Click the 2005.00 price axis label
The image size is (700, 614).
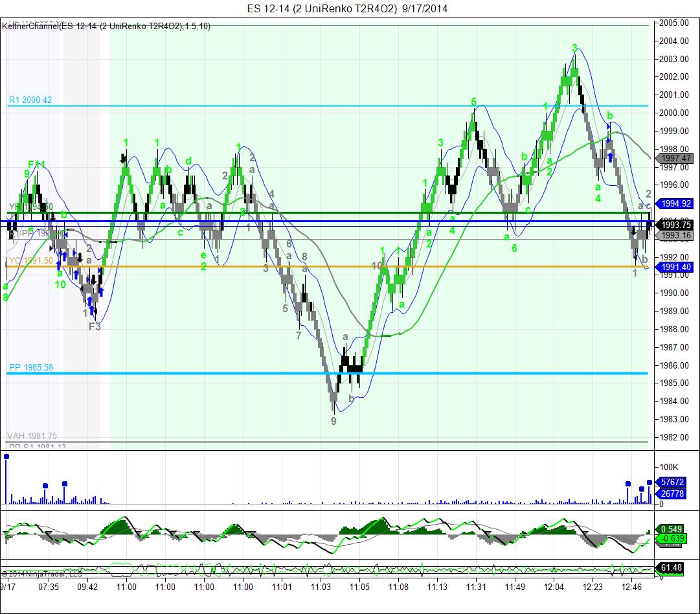tap(674, 23)
